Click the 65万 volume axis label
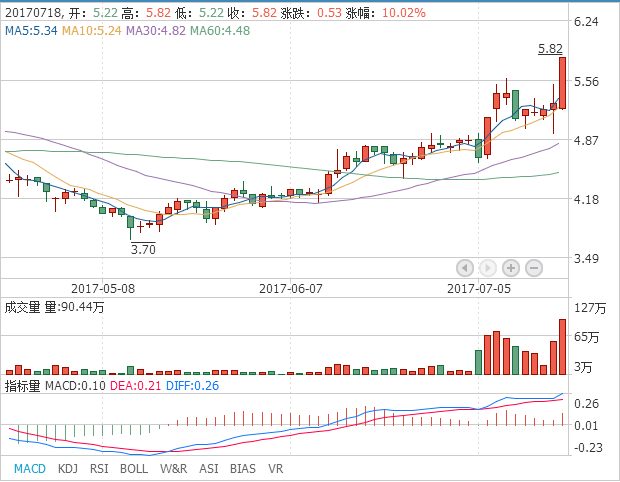This screenshot has width=620, height=482. tap(586, 337)
